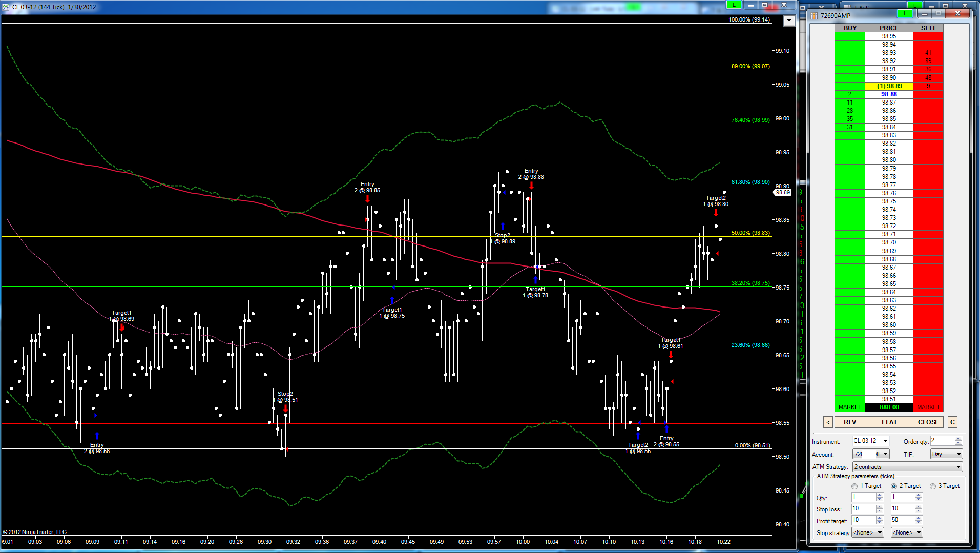980x553 pixels.
Task: Click the green L link button on the T&S window
Action: coord(915,5)
